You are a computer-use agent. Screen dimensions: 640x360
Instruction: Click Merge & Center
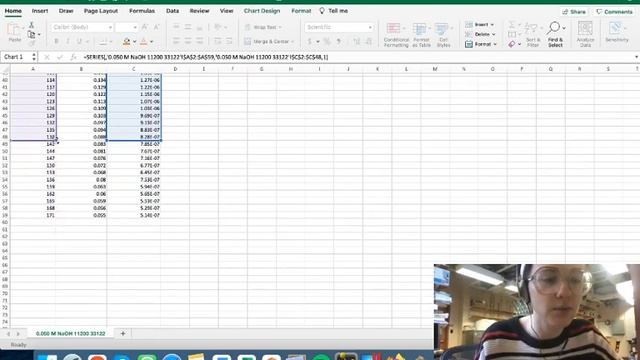pos(269,42)
